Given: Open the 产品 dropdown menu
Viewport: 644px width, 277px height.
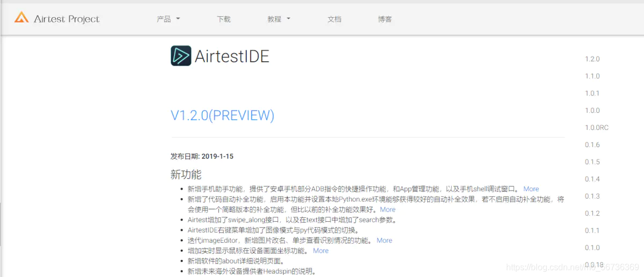Looking at the screenshot, I should 168,19.
